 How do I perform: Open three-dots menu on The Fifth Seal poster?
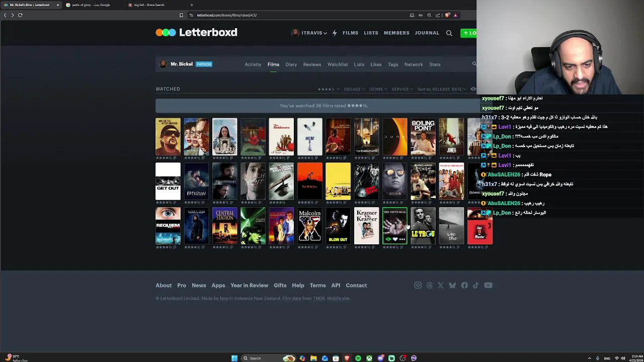coord(402,239)
